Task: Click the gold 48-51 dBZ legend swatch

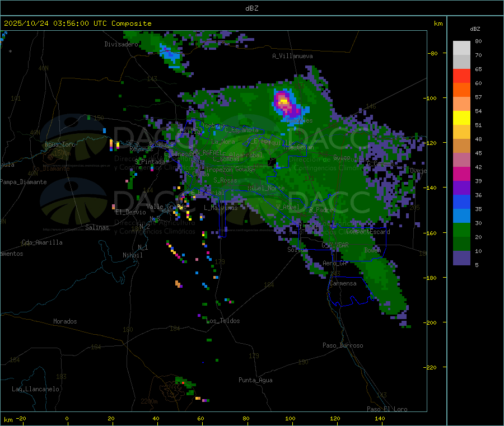Action: pyautogui.click(x=461, y=132)
